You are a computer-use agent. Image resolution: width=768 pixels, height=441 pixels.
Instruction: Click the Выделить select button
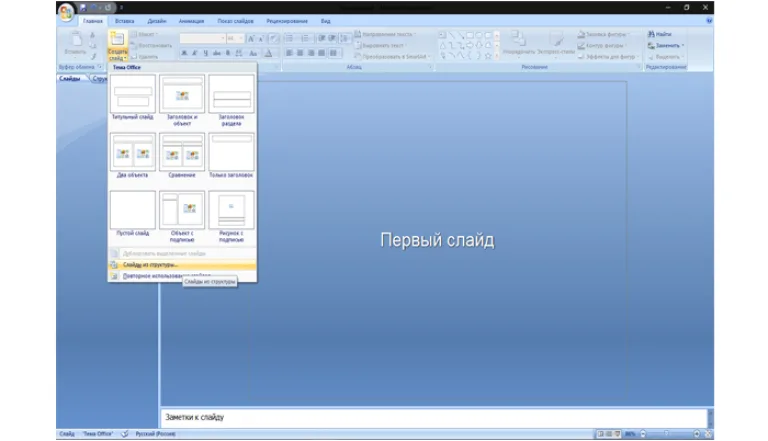(x=666, y=57)
